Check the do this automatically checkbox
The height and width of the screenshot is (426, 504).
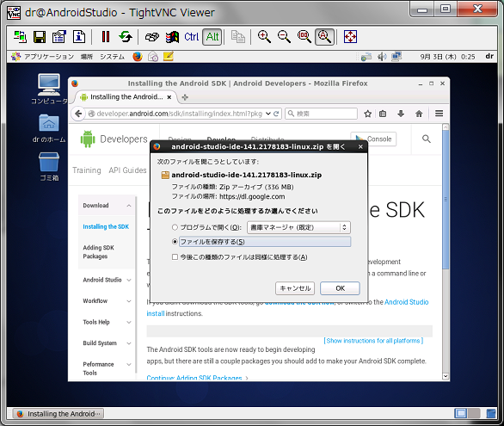click(x=175, y=257)
